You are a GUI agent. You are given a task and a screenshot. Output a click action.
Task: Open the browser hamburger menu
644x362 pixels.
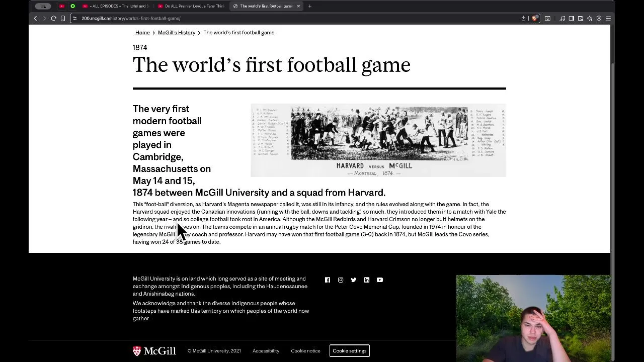tap(608, 18)
